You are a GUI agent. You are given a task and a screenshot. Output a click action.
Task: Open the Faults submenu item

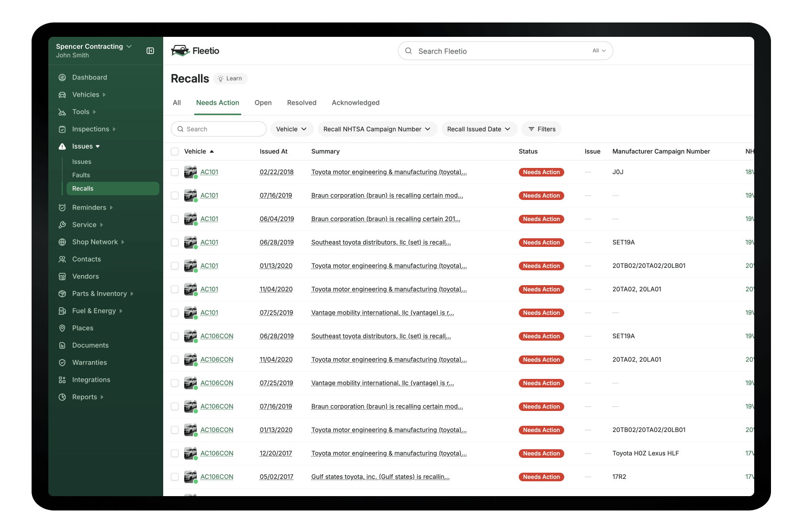[x=81, y=175]
